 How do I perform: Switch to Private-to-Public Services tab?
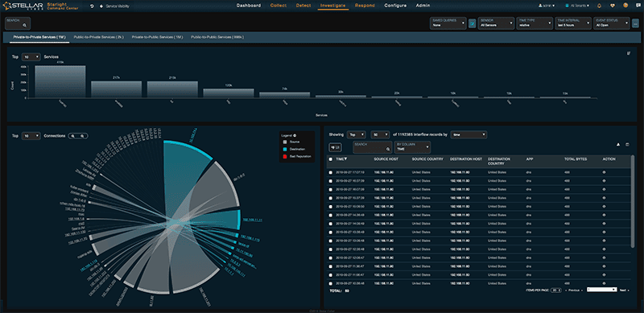click(157, 37)
